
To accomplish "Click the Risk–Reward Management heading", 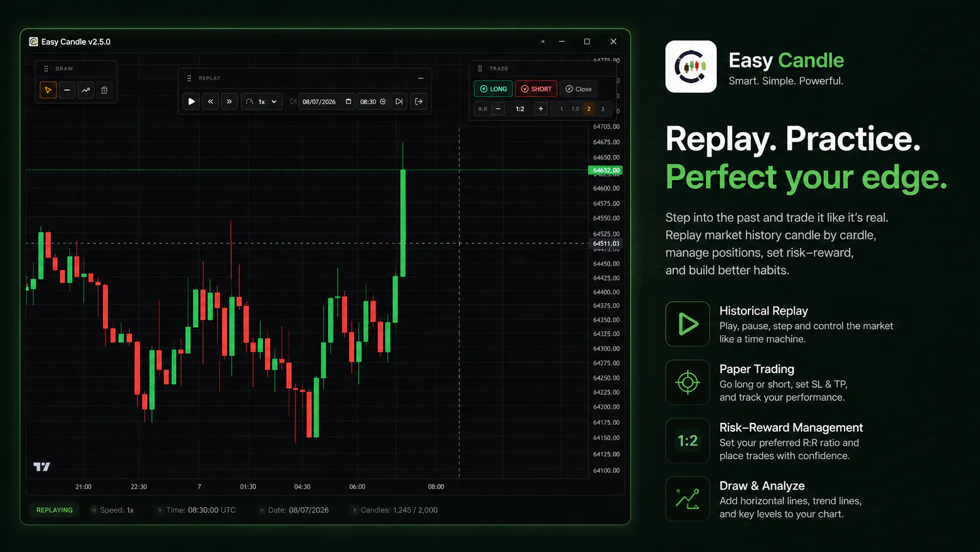I will (x=791, y=428).
